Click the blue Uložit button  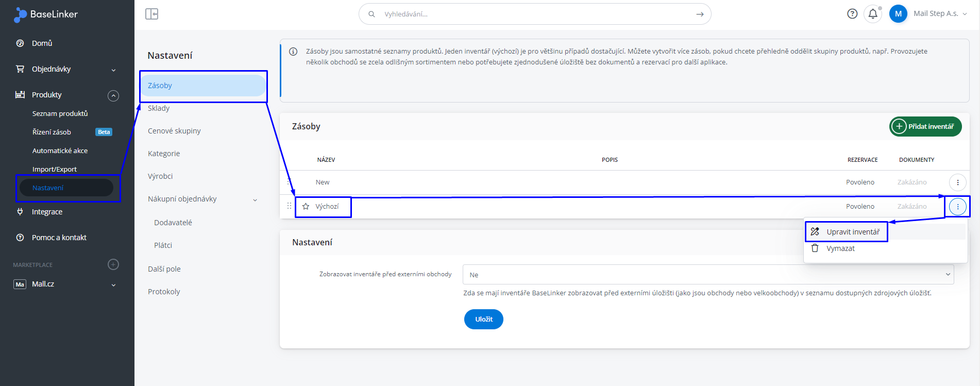(483, 319)
